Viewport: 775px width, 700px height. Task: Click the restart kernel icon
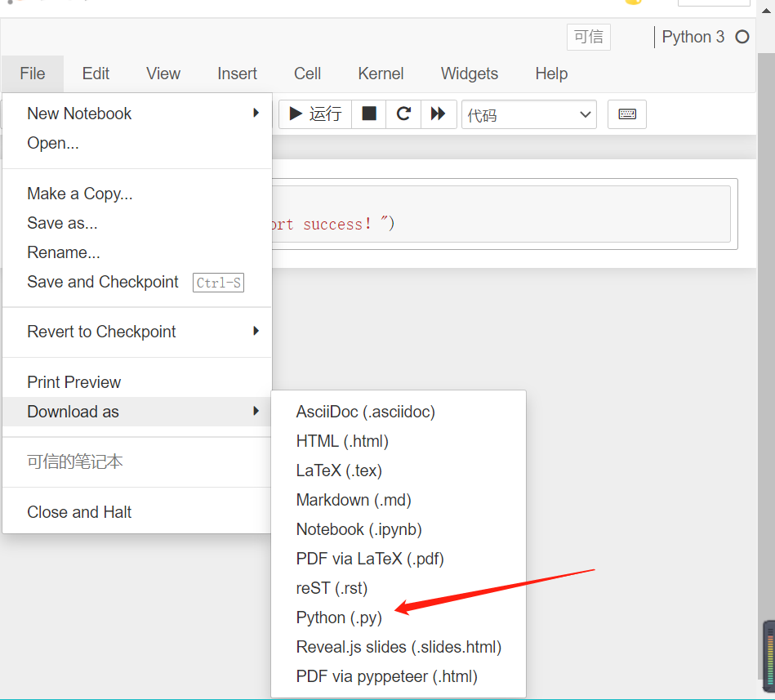pos(403,114)
